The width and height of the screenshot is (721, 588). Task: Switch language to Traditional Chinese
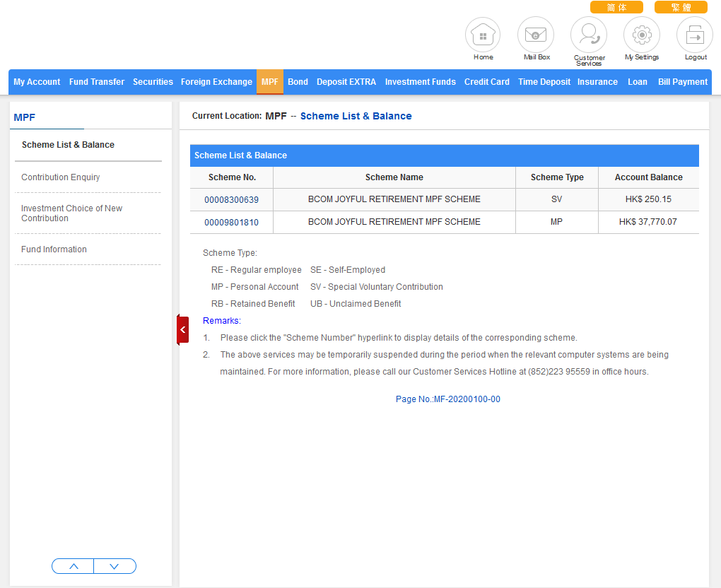tap(680, 7)
